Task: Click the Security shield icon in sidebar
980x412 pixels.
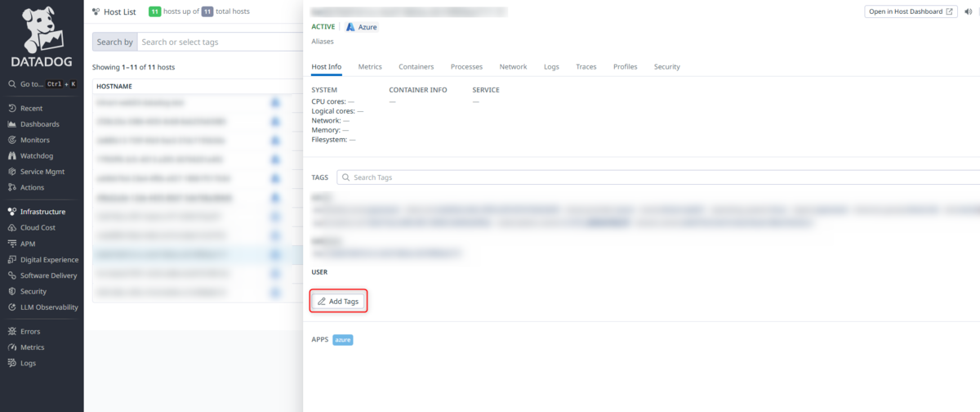Action: coord(11,291)
